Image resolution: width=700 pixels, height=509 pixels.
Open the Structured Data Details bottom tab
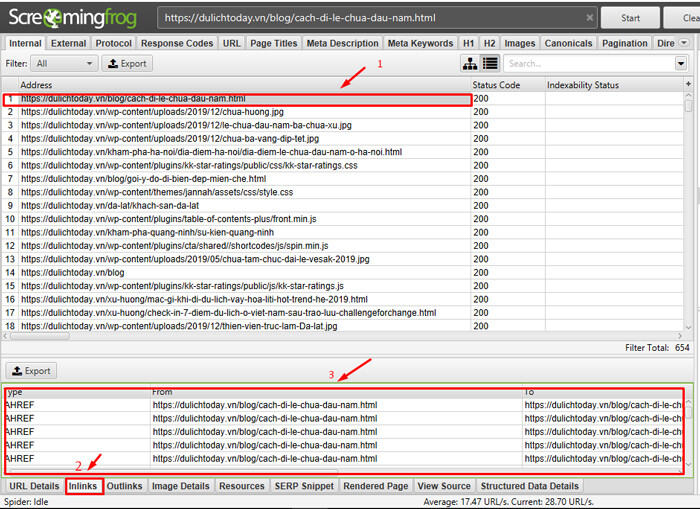tap(529, 486)
